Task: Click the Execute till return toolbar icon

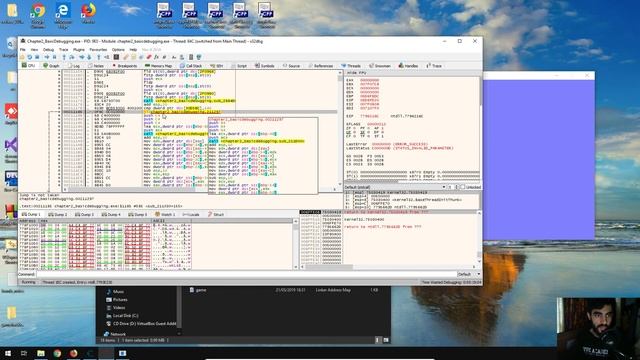Action: tap(99, 57)
